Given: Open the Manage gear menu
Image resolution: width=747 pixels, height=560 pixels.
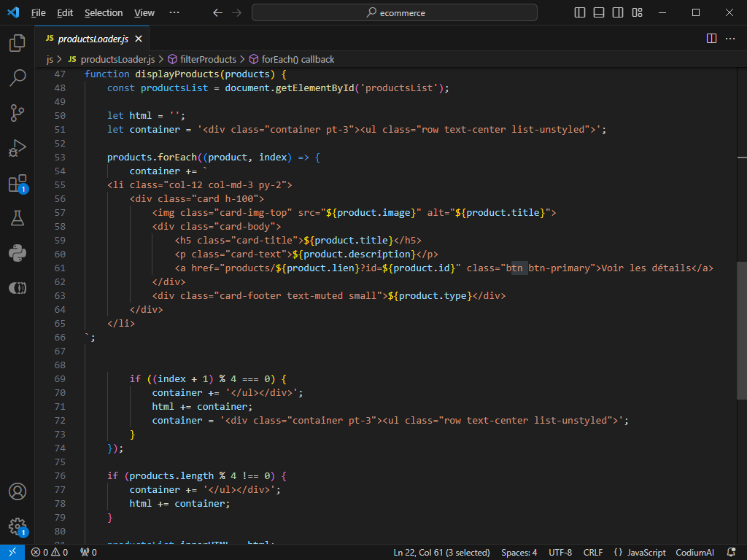Looking at the screenshot, I should 18,527.
